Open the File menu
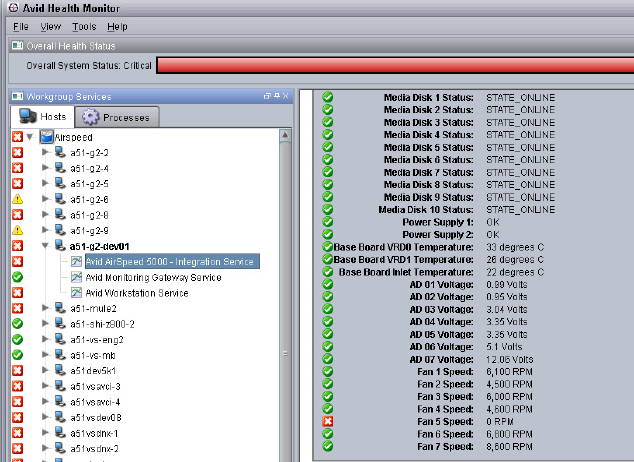 click(x=21, y=27)
